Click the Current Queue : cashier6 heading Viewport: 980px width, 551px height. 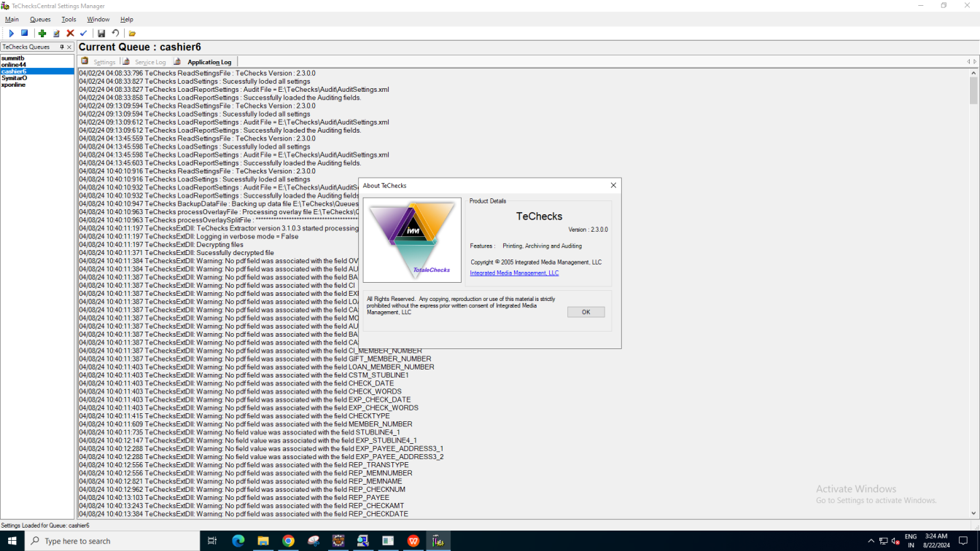coord(140,47)
